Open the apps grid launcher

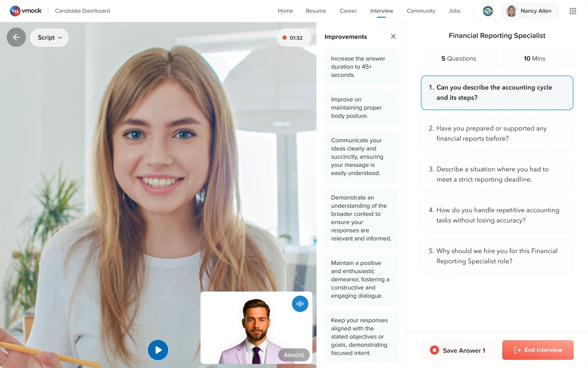click(x=573, y=11)
